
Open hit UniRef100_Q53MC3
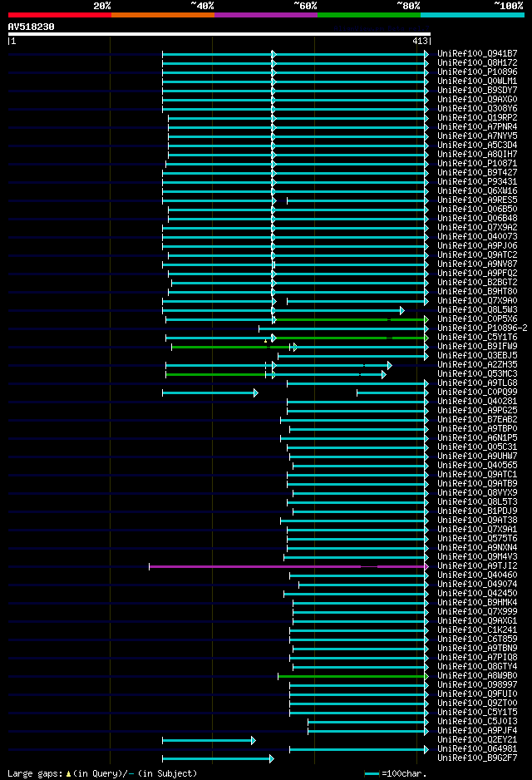[x=477, y=373]
